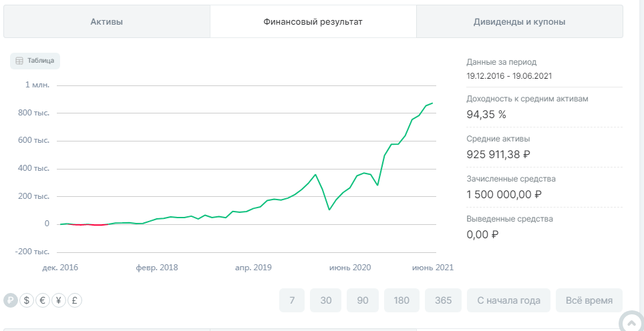Click the period dates 19.12.2016 - 19.06.2021
The image size is (644, 331).
click(509, 76)
